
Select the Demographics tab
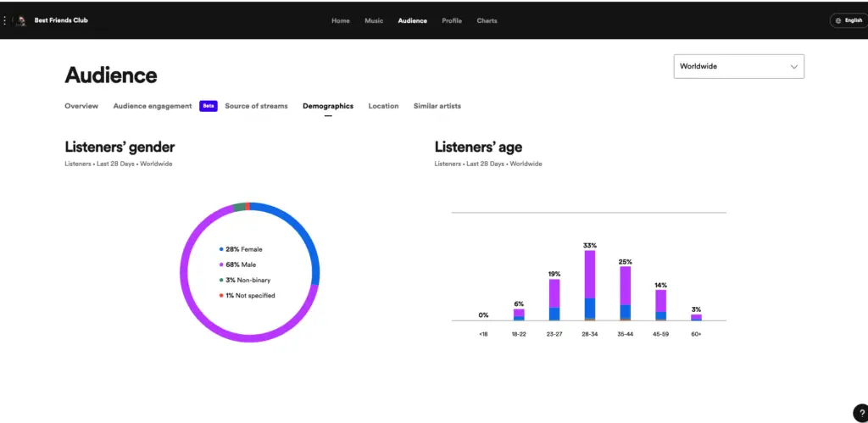[x=328, y=106]
